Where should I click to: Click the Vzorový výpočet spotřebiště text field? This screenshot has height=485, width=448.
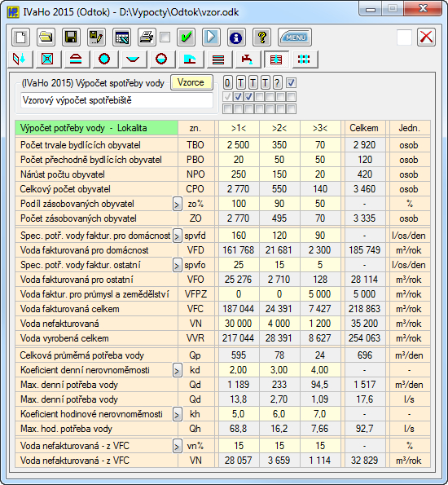pos(116,100)
